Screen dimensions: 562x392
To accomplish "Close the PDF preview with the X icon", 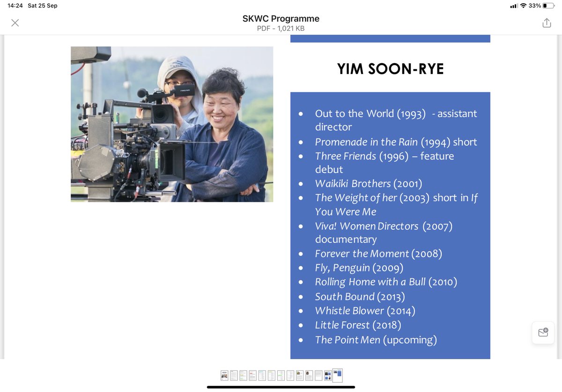I will (x=15, y=22).
